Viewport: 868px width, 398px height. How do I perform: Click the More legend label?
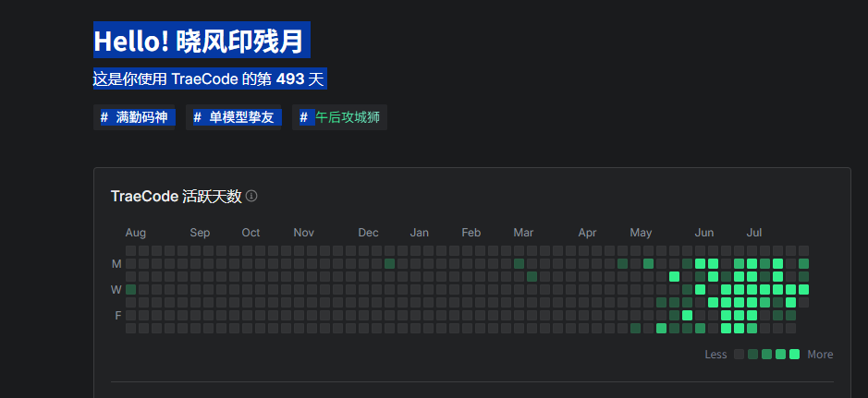click(x=820, y=355)
